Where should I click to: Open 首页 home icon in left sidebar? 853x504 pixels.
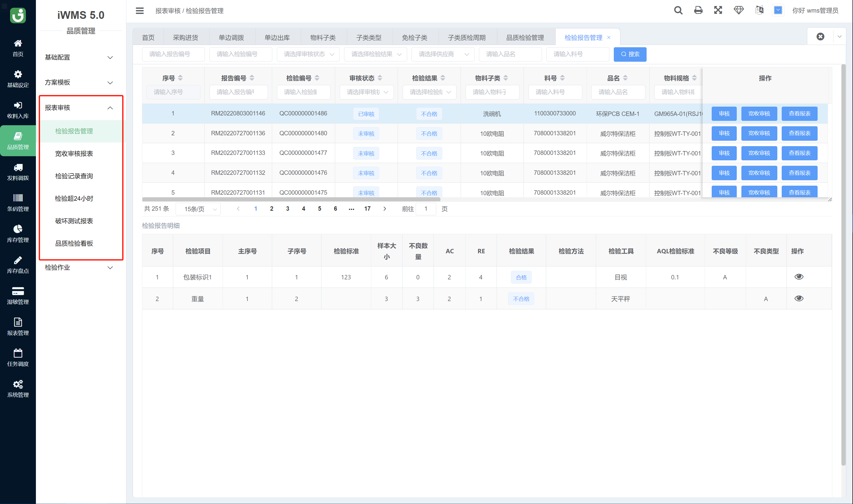click(x=18, y=43)
